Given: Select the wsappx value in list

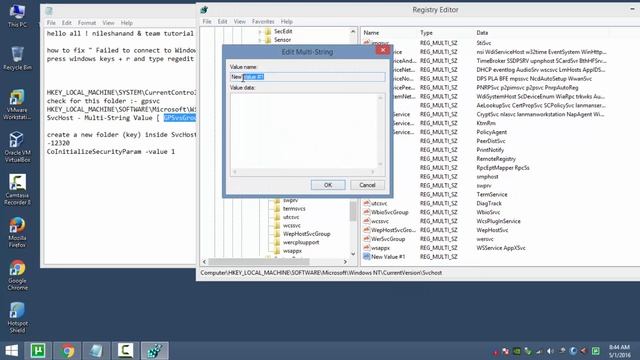Looking at the screenshot, I should (380, 248).
